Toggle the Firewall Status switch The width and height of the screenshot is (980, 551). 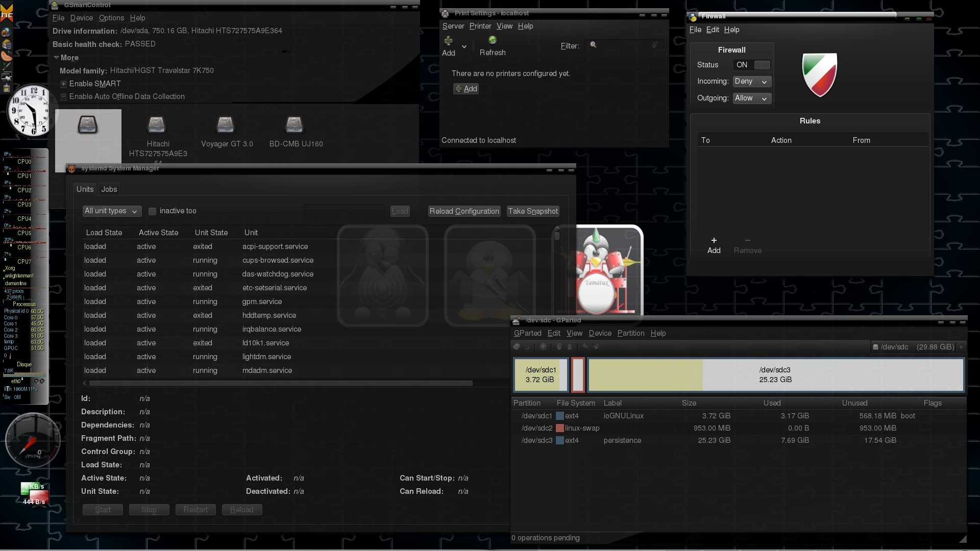752,65
